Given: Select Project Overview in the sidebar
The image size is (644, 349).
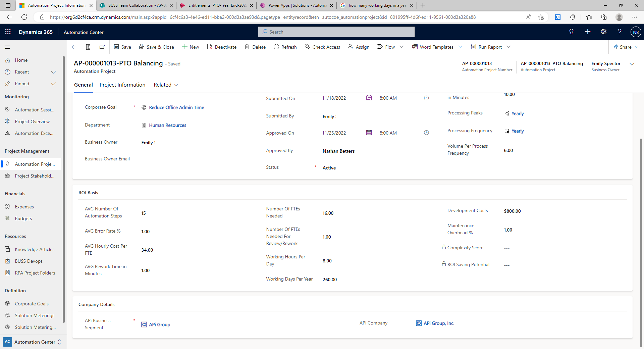Looking at the screenshot, I should [x=32, y=121].
